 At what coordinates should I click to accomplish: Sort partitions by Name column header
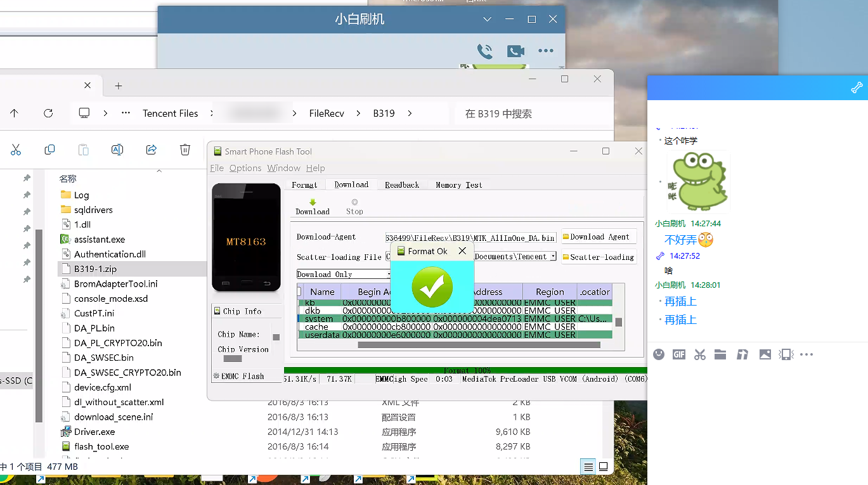click(x=322, y=292)
